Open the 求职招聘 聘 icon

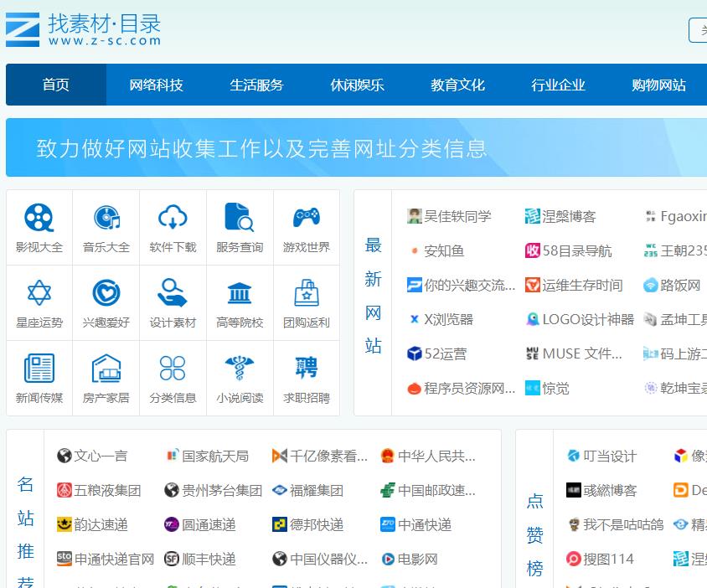tap(307, 368)
